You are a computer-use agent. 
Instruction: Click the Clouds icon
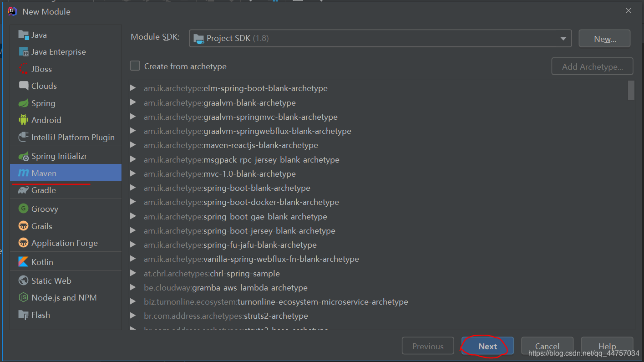(x=23, y=86)
